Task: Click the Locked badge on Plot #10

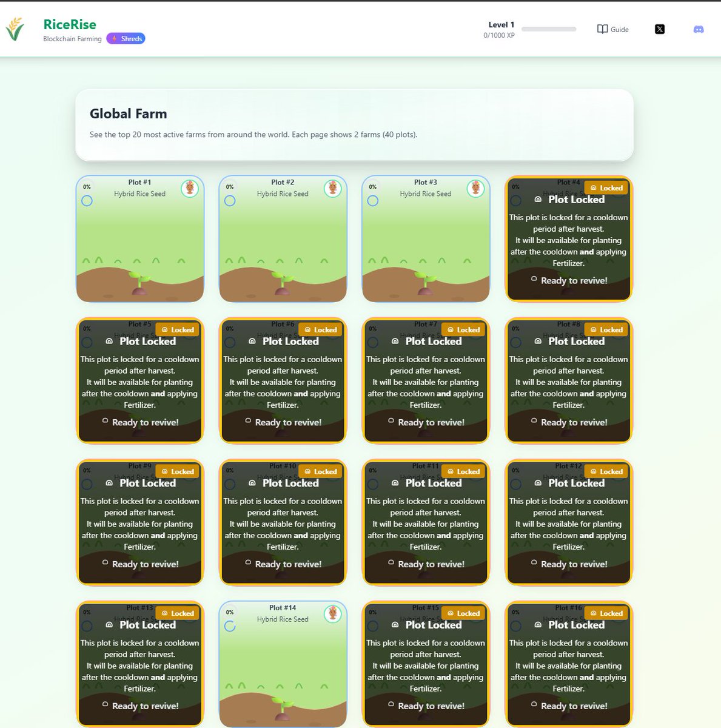Action: coord(320,471)
